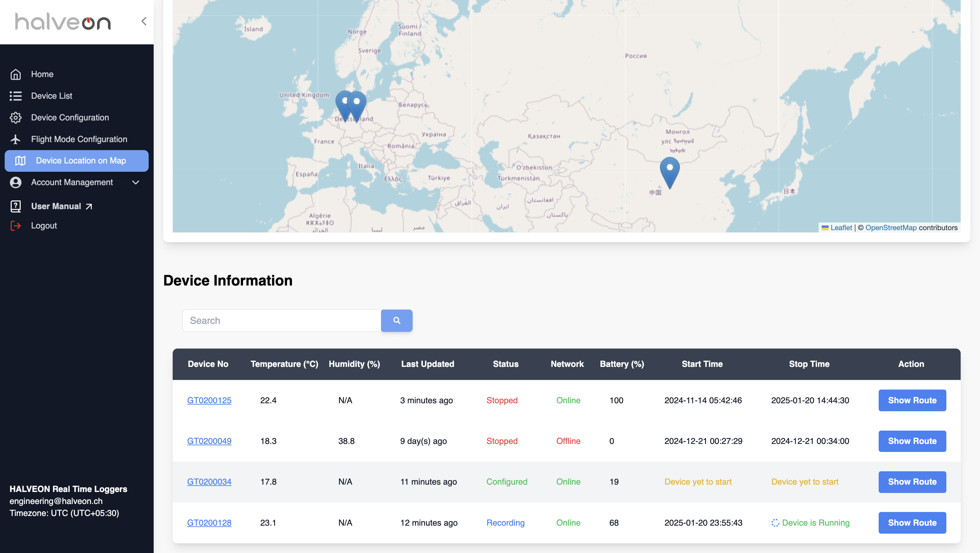Open Account Management menu

pos(72,182)
